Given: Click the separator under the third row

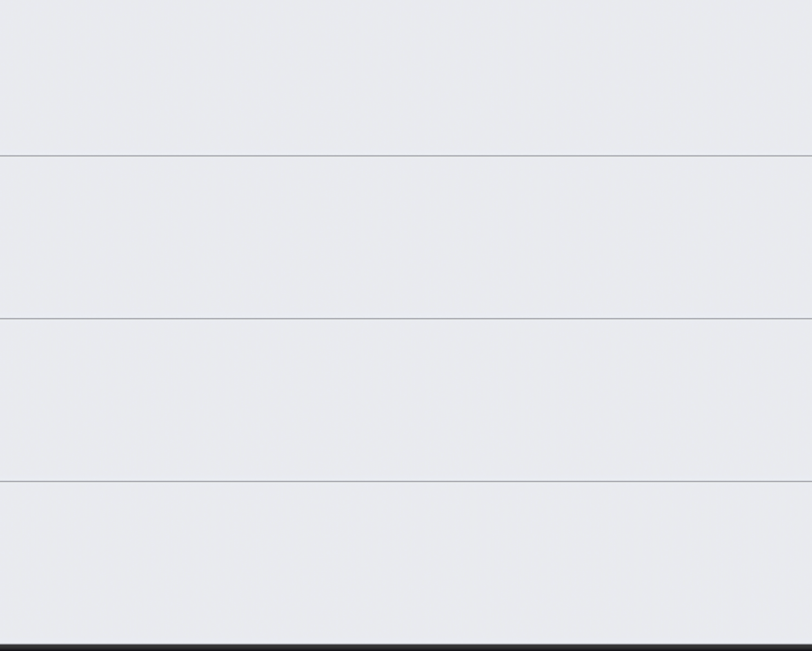Looking at the screenshot, I should click(406, 481).
